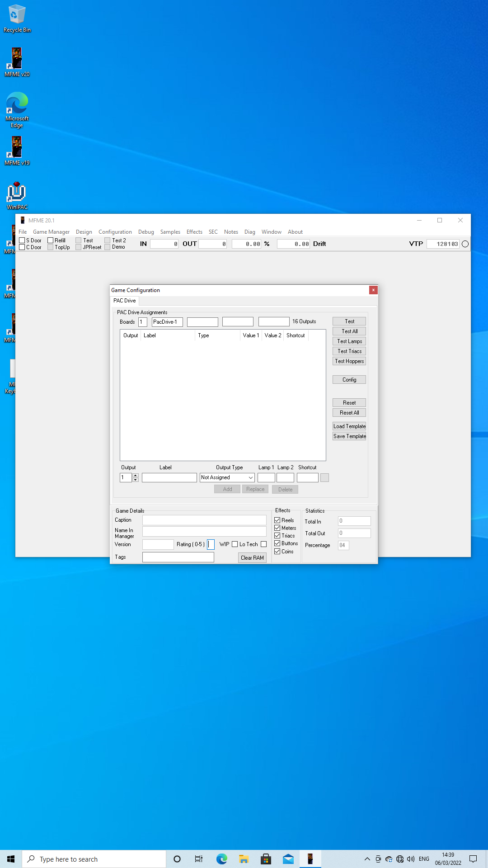Open the MFME v19 desktop icon
Image resolution: width=488 pixels, height=868 pixels.
click(17, 151)
